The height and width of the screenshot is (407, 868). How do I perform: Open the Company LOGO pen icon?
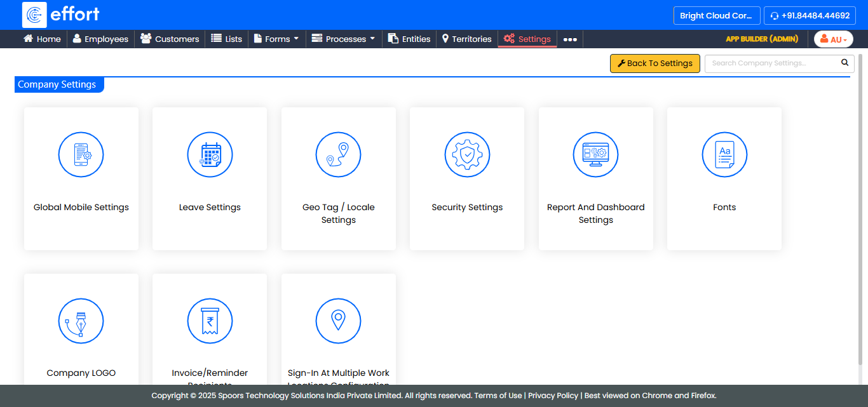click(x=81, y=321)
